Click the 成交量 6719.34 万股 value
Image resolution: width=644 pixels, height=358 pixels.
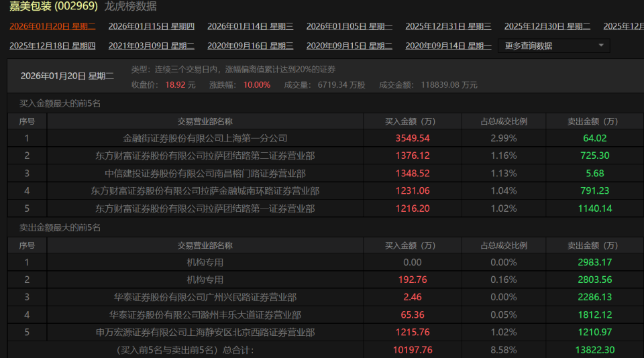pos(341,85)
